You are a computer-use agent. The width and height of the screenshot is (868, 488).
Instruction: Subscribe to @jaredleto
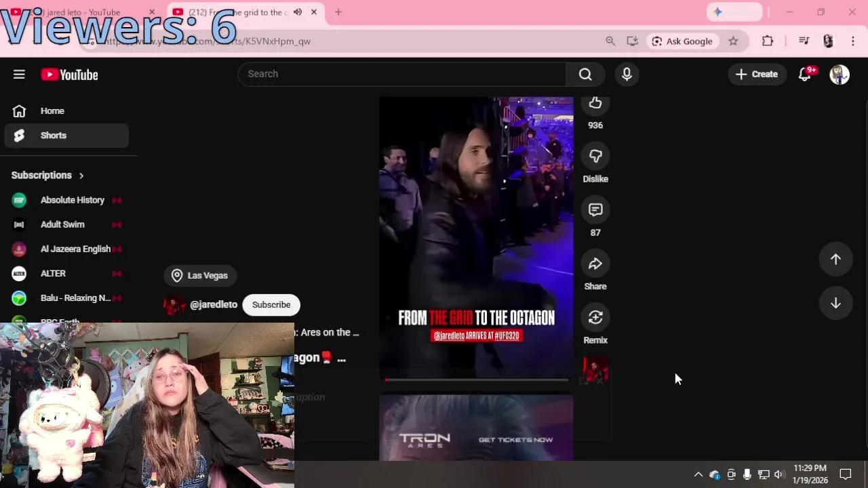pyautogui.click(x=271, y=305)
